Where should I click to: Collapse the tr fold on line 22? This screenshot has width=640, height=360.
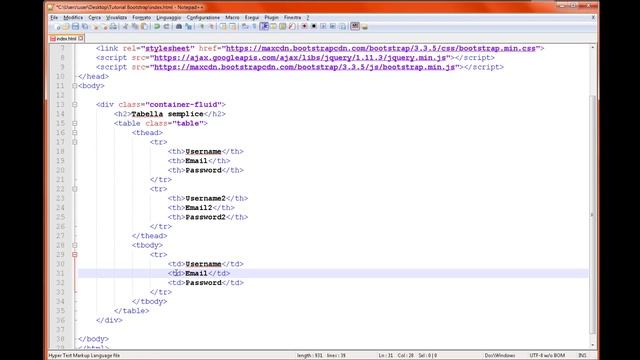coord(74,189)
